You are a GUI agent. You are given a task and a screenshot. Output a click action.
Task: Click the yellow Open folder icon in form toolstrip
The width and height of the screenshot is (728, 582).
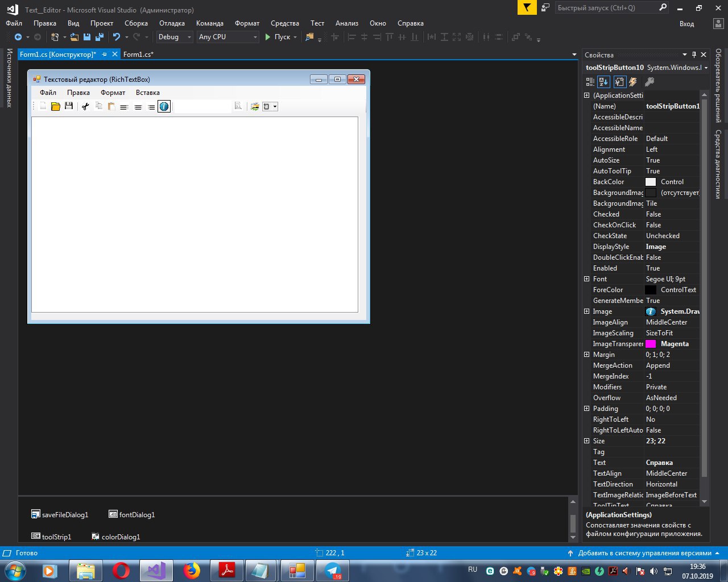pos(56,106)
